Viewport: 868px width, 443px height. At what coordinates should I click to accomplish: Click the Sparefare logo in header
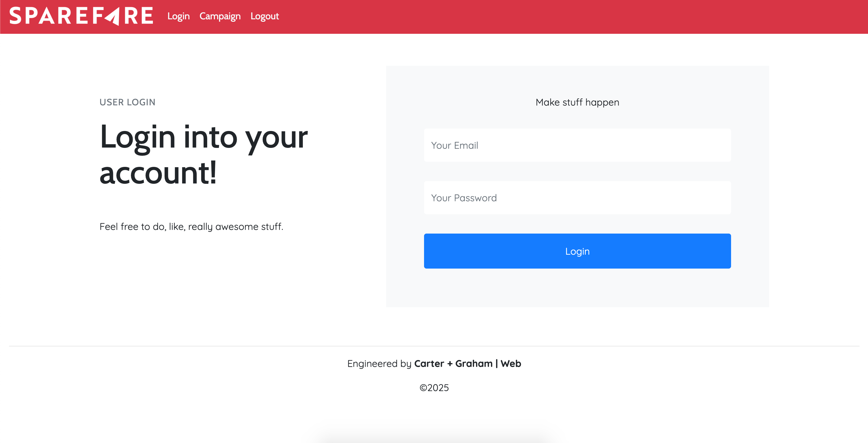point(81,16)
